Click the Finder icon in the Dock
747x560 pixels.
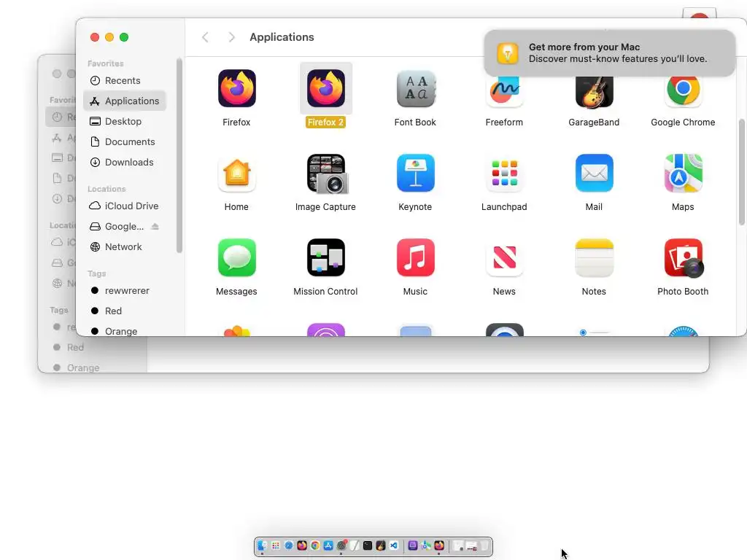pyautogui.click(x=262, y=545)
